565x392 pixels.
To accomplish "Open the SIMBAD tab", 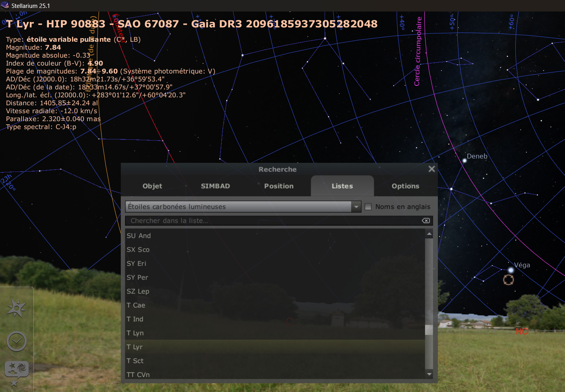I will tap(215, 186).
